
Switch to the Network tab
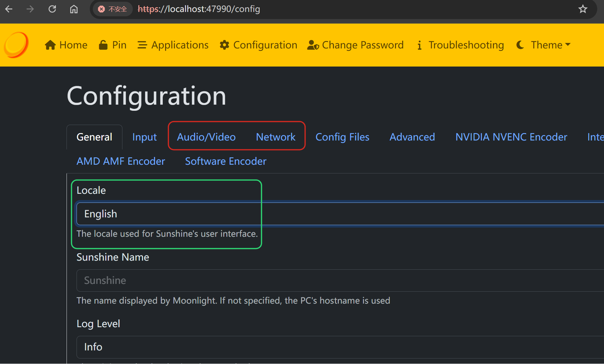point(276,137)
